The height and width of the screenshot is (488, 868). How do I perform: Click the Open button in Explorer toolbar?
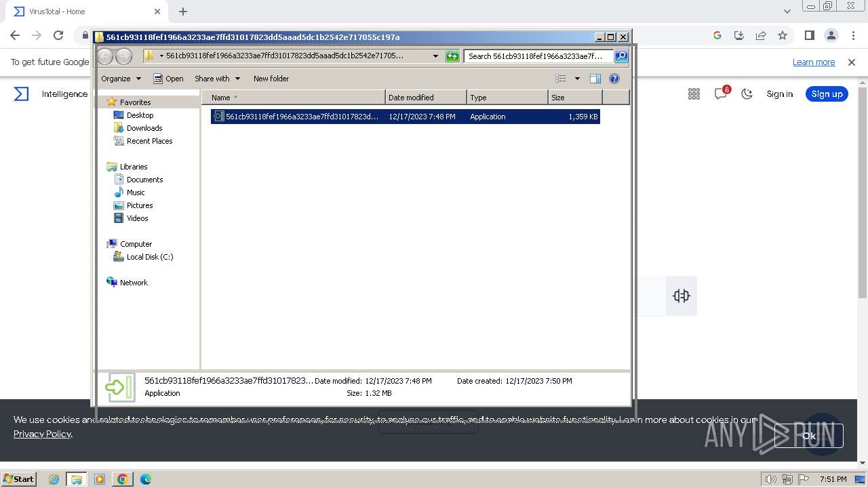pyautogui.click(x=168, y=79)
